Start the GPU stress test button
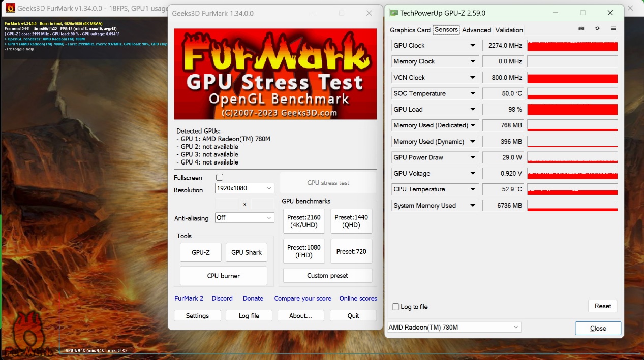The height and width of the screenshot is (360, 644). tap(328, 183)
